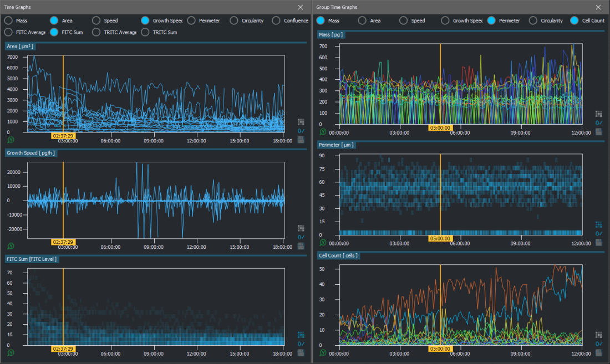Disable Cell Count in Group Time Graphs
The width and height of the screenshot is (610, 364).
click(x=575, y=20)
